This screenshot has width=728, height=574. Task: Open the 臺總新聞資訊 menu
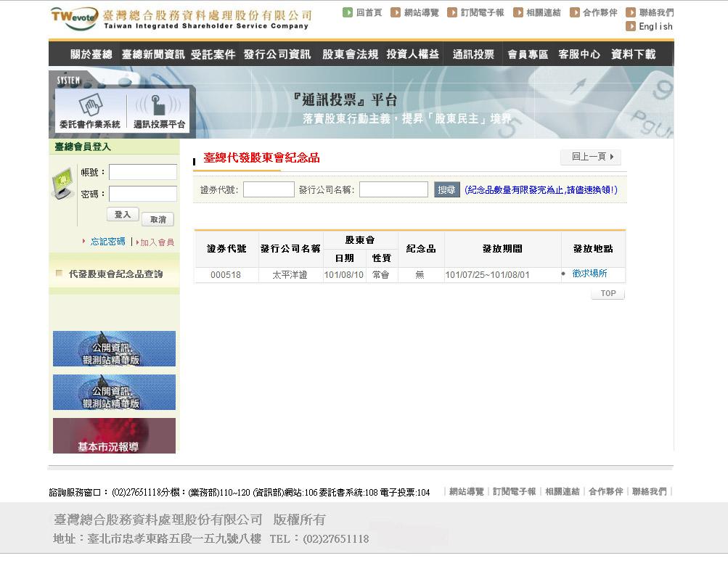153,54
